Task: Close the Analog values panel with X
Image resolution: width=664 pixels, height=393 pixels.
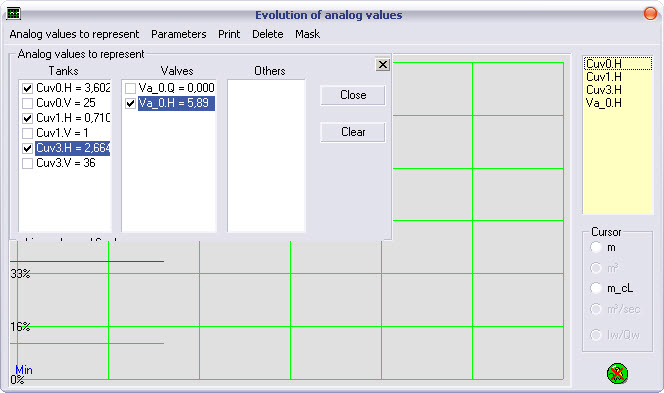Action: 382,64
